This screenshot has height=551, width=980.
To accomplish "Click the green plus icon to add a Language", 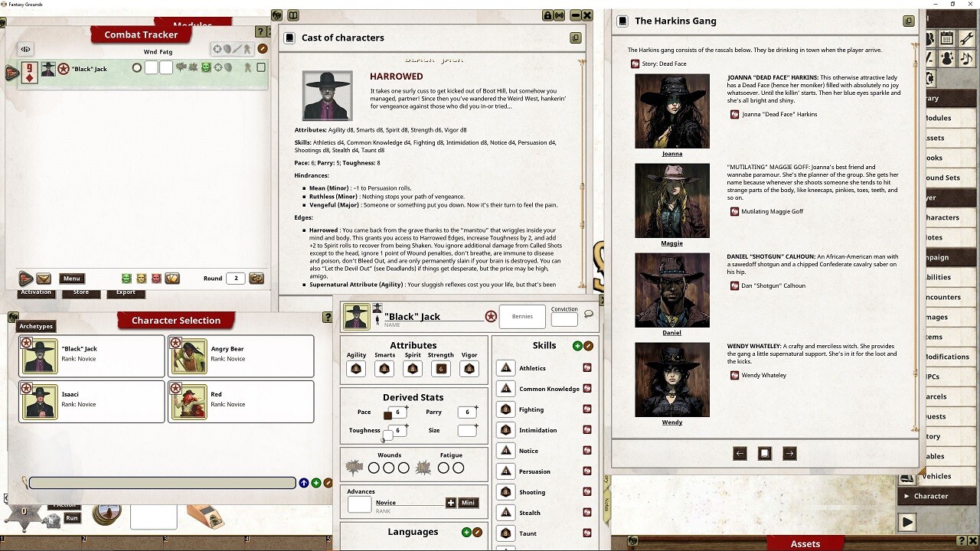I will click(466, 532).
